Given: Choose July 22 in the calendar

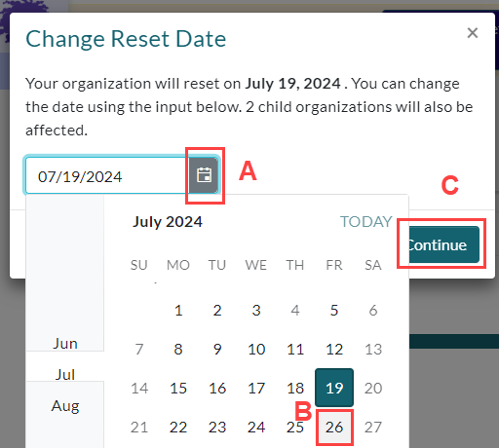Looking at the screenshot, I should tap(178, 427).
